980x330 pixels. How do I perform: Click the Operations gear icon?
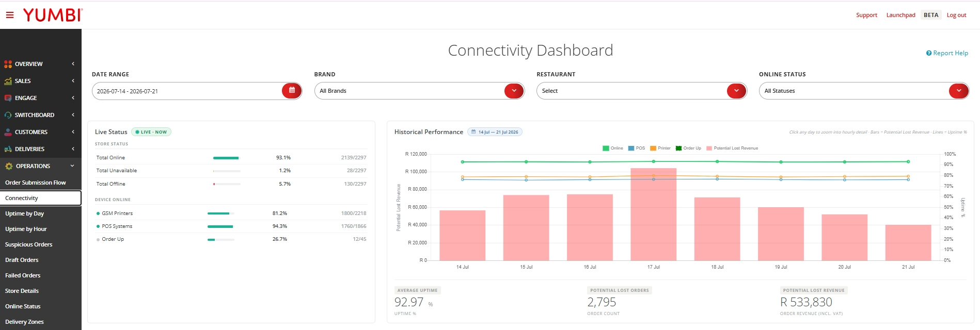pyautogui.click(x=9, y=166)
